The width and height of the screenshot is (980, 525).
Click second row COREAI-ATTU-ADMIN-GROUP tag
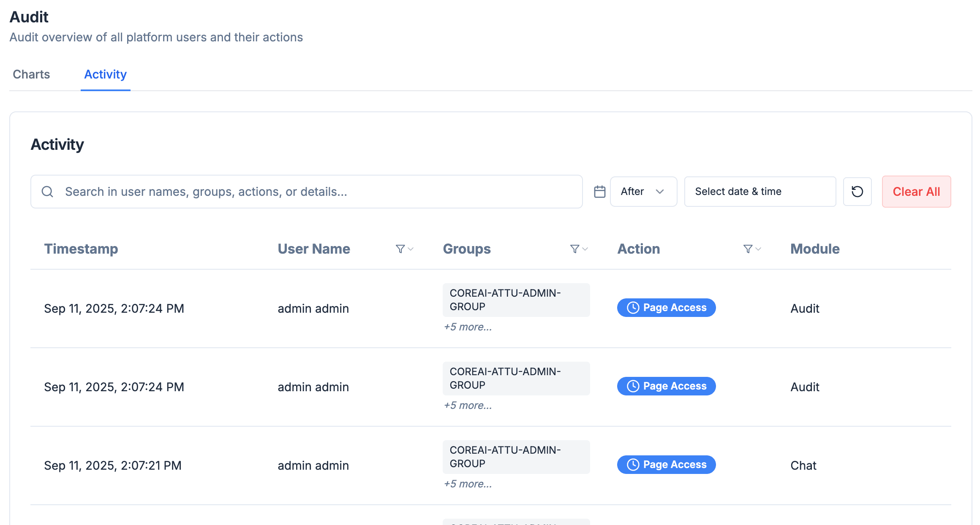click(515, 378)
